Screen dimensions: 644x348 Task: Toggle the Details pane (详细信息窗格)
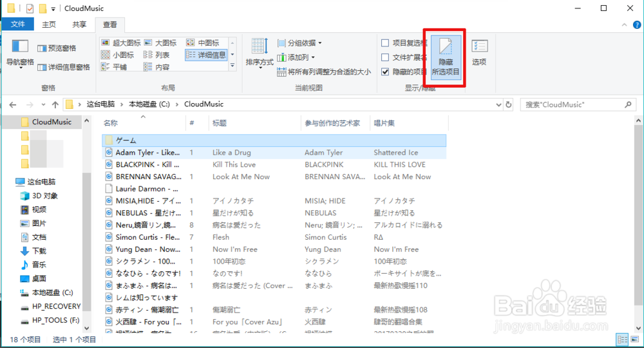tap(64, 67)
